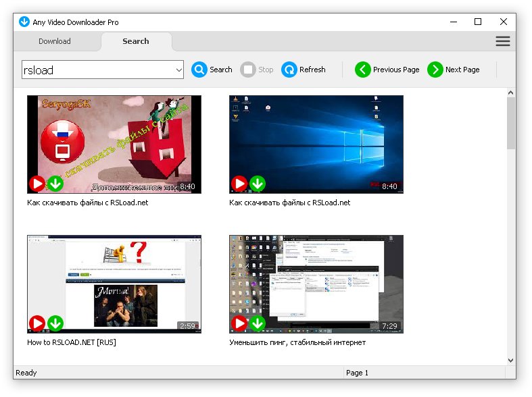The height and width of the screenshot is (397, 532).
Task: Click the Ready status text
Action: click(x=26, y=373)
